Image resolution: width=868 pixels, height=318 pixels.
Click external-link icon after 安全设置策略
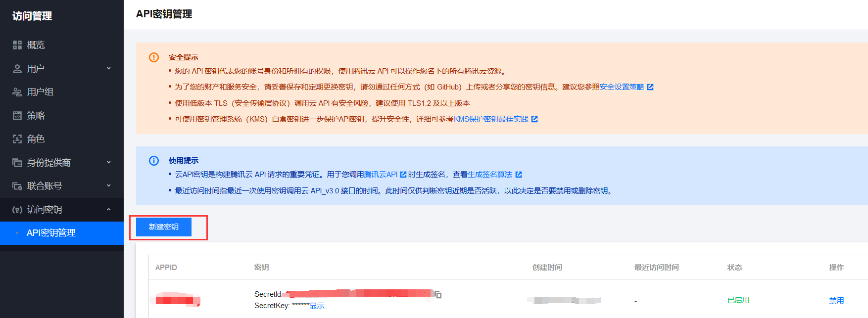click(x=650, y=87)
